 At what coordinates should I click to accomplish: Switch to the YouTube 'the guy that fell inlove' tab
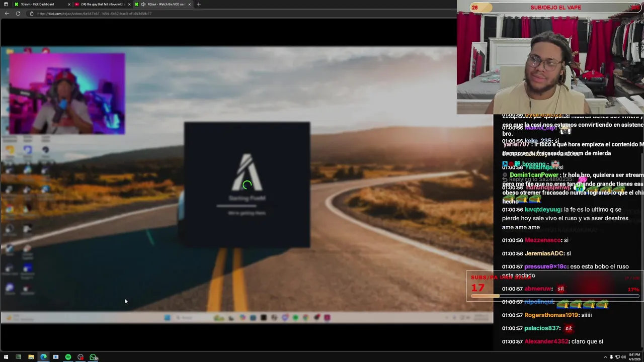click(x=102, y=4)
